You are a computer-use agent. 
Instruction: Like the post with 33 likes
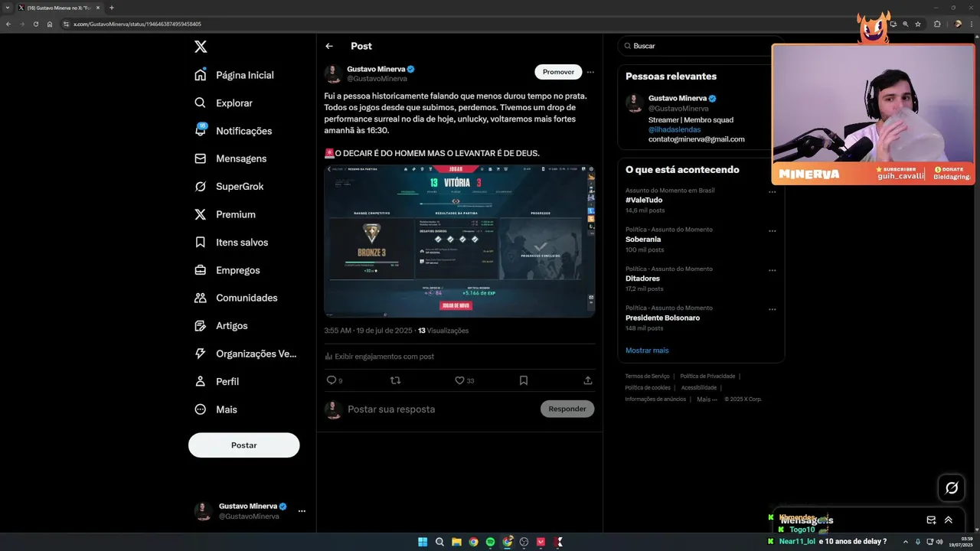[459, 380]
